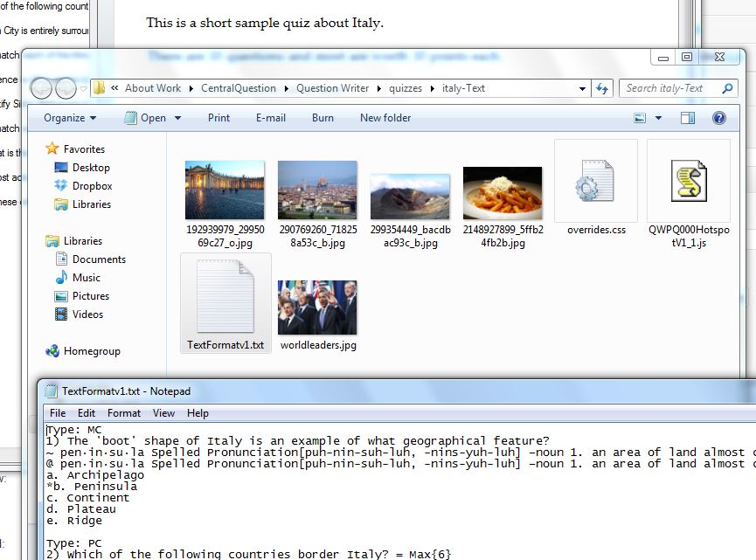Image resolution: width=756 pixels, height=560 pixels.
Task: Expand the arrow after CentralQuestion breadcrumb
Action: pos(287,89)
